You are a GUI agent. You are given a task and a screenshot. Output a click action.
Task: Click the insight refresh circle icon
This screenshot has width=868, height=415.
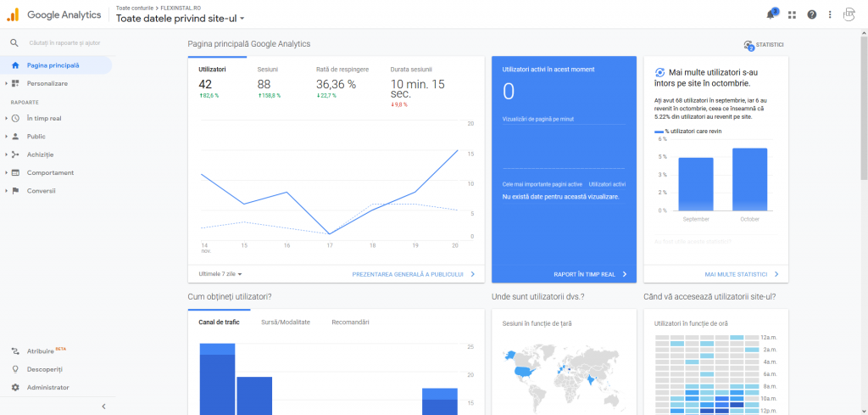(x=659, y=73)
